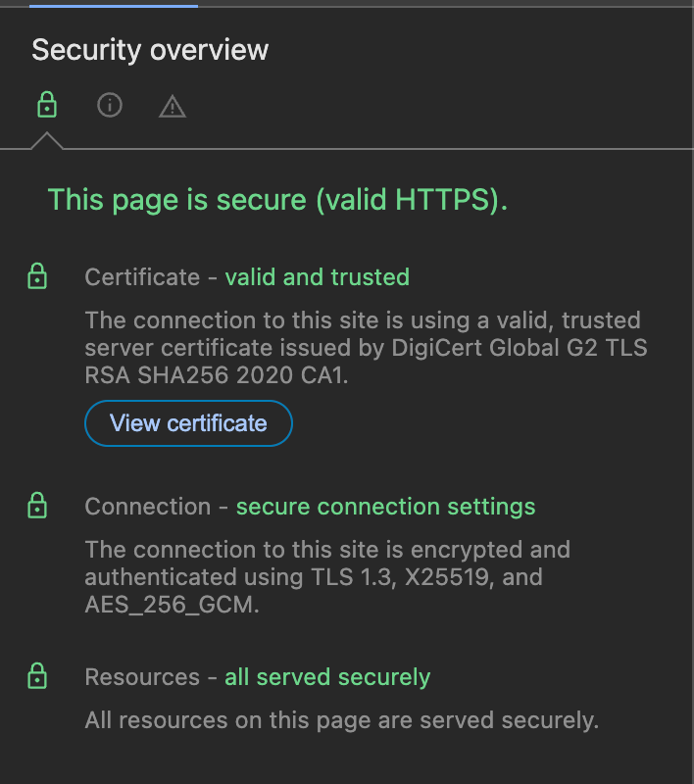Click the 'All resources on this page' description
The height and width of the screenshot is (784, 694).
click(341, 721)
